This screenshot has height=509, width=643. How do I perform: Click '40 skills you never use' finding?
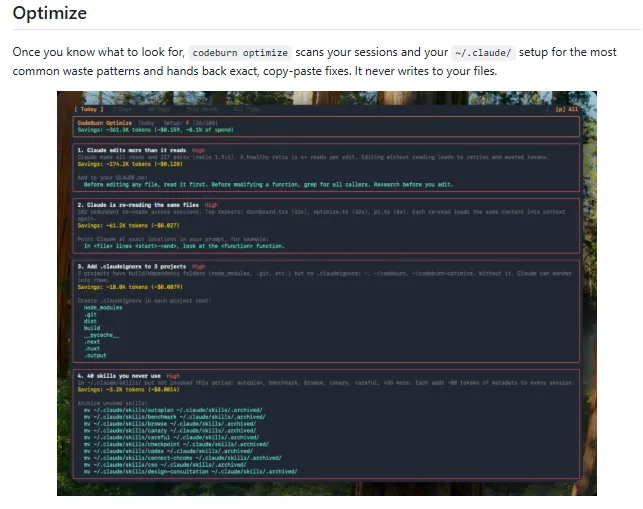[x=119, y=376]
